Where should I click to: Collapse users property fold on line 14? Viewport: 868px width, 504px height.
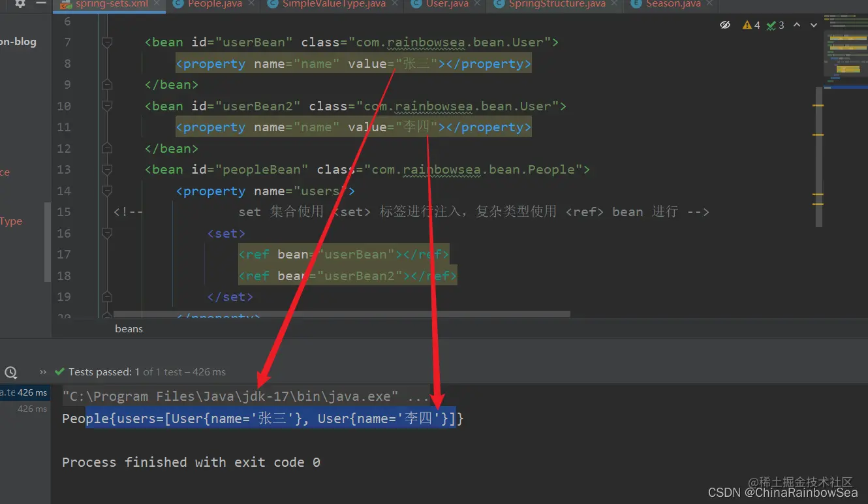(x=107, y=191)
